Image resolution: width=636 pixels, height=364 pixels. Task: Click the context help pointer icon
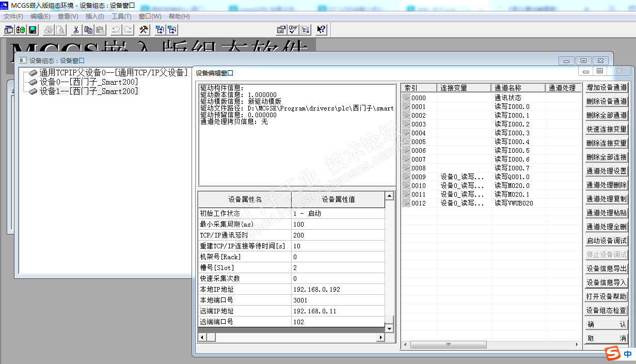(321, 30)
